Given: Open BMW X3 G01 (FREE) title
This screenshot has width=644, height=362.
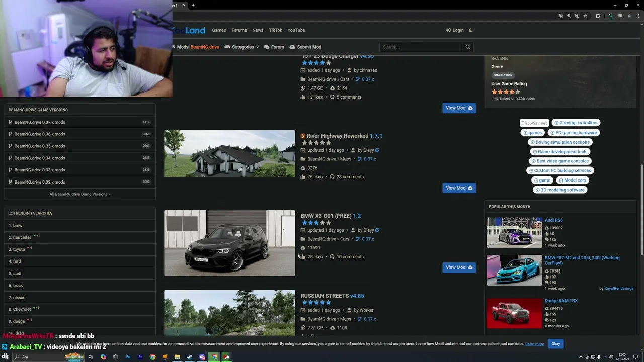Looking at the screenshot, I should pyautogui.click(x=331, y=216).
